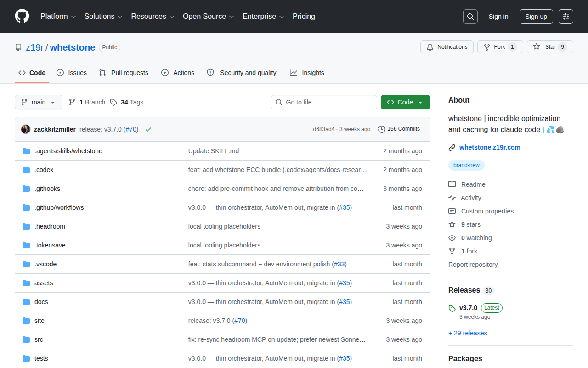Open the Pricing page from the header
Screen dimensions: 588x368
click(x=304, y=17)
